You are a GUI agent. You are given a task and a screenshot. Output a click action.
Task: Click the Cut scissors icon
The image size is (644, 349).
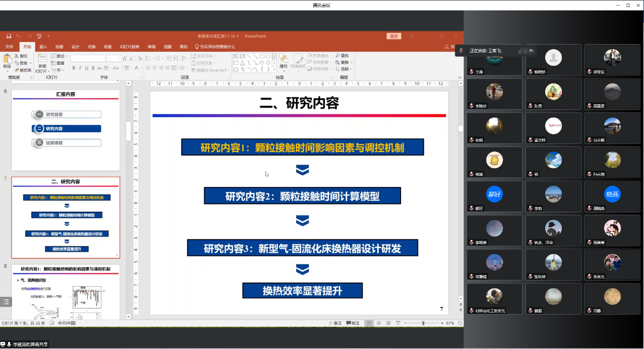click(x=17, y=56)
